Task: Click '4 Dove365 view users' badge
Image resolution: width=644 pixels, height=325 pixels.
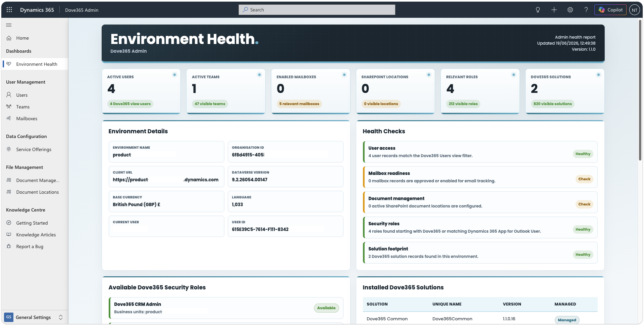Action: (x=130, y=104)
